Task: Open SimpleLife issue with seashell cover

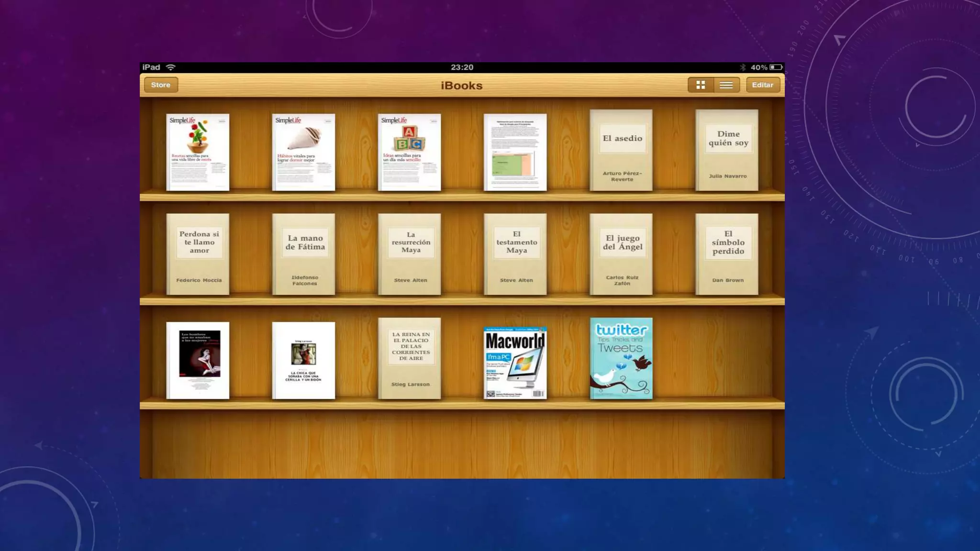Action: pos(303,152)
